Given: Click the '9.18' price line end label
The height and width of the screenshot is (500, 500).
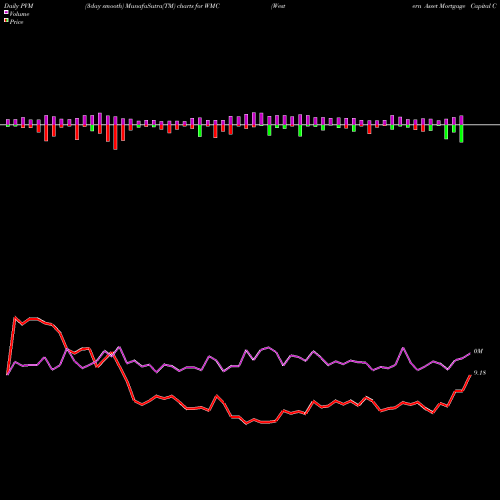Looking at the screenshot, I should 480,373.
